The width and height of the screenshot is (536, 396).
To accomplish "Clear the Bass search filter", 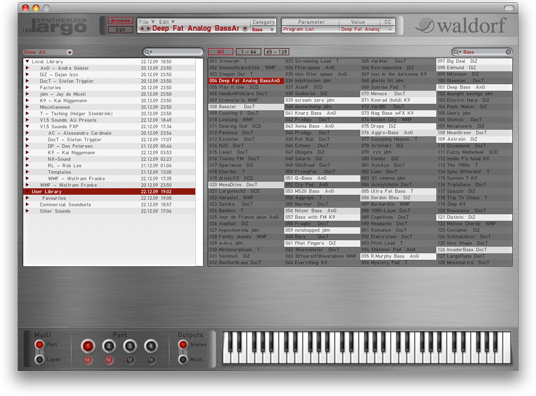I will (508, 52).
